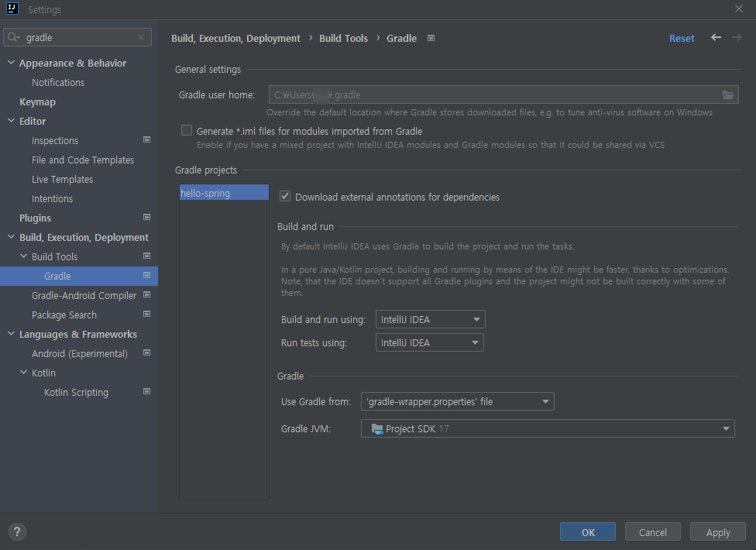
Task: Click the OK button
Action: tap(588, 531)
